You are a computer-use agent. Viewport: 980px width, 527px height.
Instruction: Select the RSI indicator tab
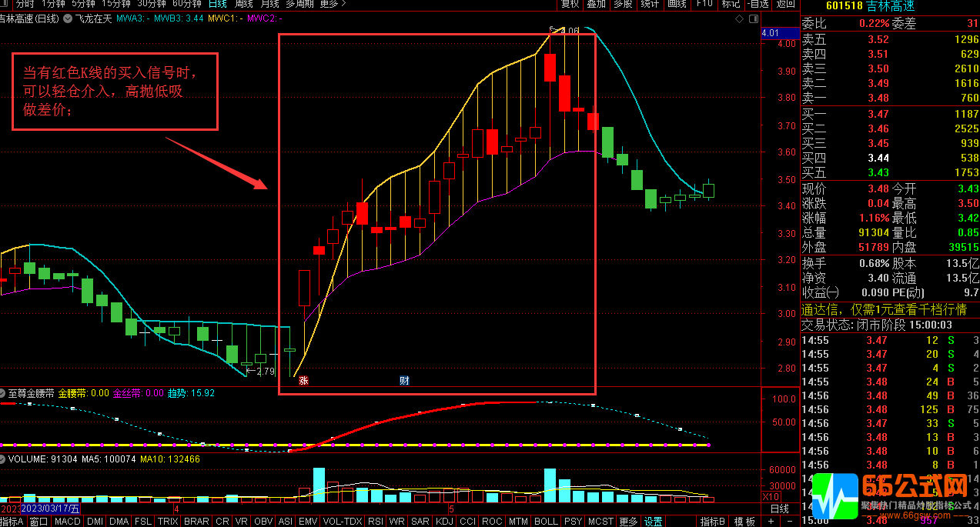click(376, 521)
